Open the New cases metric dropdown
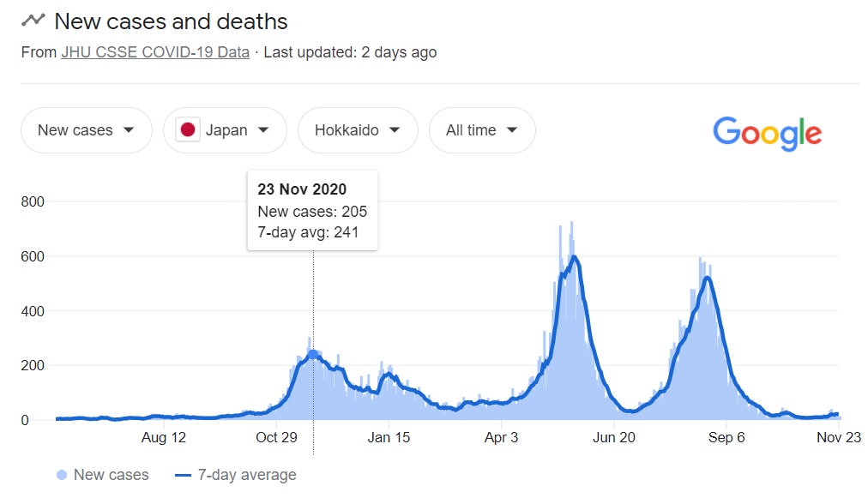This screenshot has width=868, height=498. pyautogui.click(x=86, y=130)
